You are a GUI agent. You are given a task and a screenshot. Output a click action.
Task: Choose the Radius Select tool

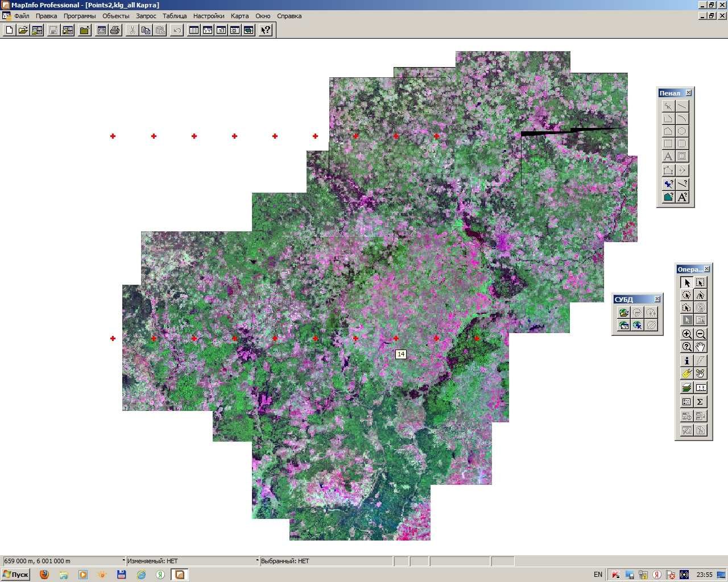686,295
